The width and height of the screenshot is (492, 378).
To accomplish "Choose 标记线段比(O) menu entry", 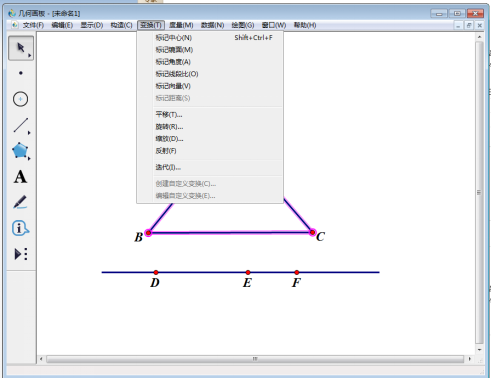I will 210,74.
